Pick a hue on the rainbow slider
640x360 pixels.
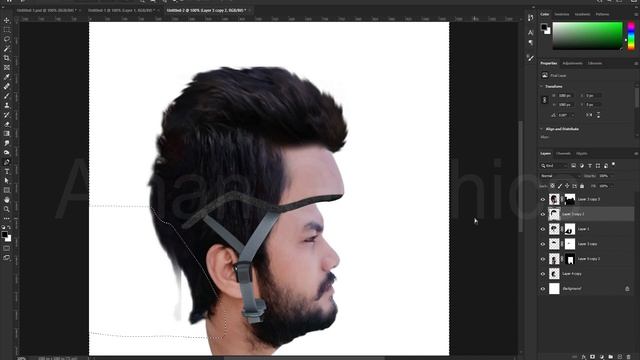pos(631,36)
